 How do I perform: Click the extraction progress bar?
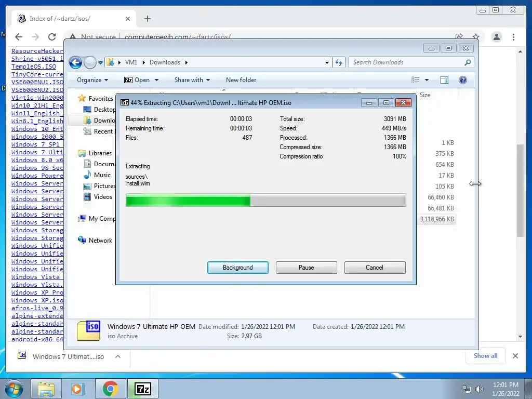point(265,200)
